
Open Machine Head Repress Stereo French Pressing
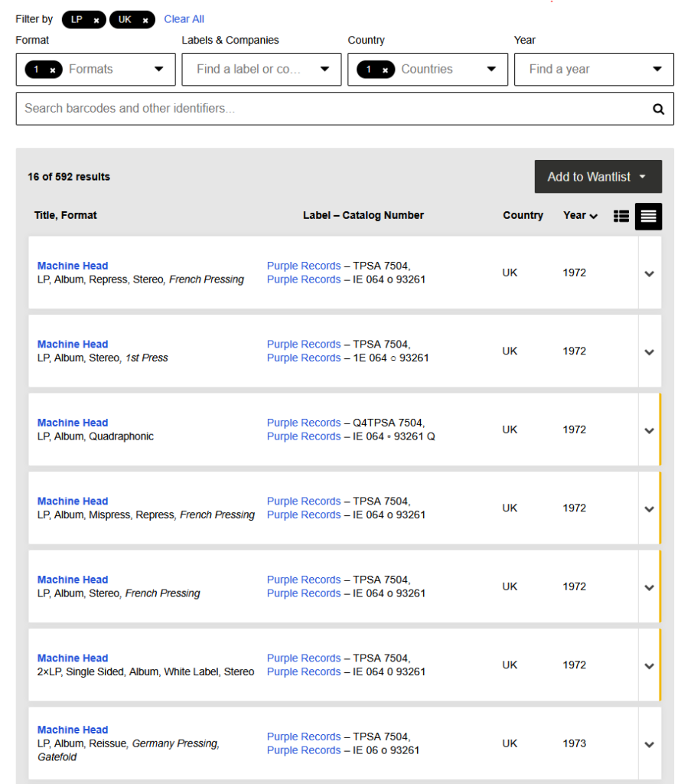(x=73, y=266)
